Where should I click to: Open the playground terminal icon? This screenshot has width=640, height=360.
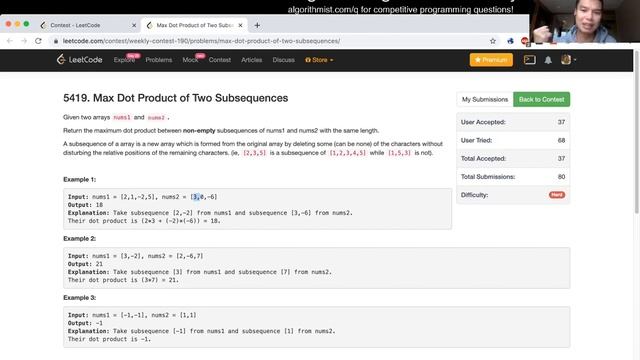(x=529, y=60)
